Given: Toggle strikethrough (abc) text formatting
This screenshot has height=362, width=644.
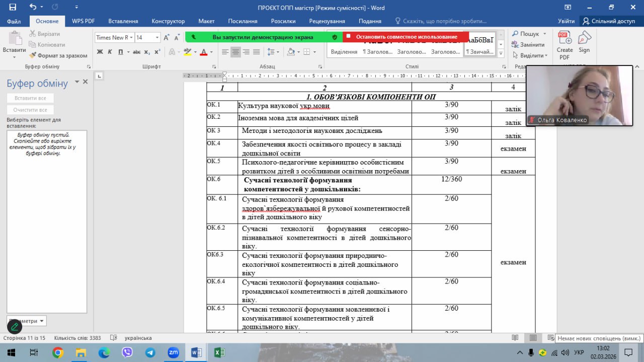Looking at the screenshot, I should (136, 52).
